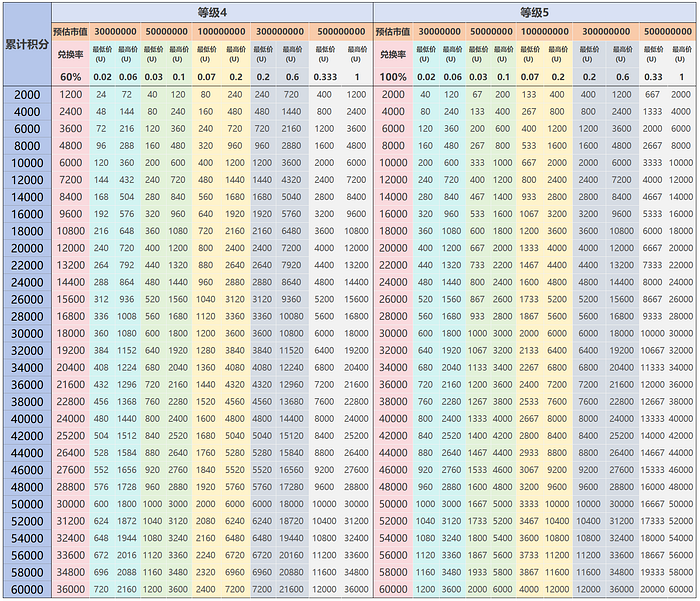Click 兑换率 label under 等级4

(71, 54)
